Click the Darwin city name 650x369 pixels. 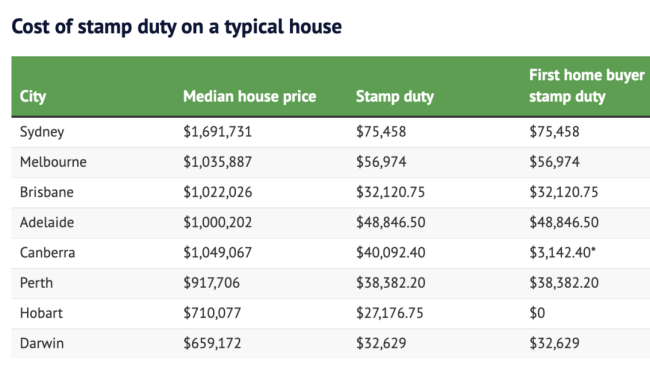pyautogui.click(x=41, y=343)
